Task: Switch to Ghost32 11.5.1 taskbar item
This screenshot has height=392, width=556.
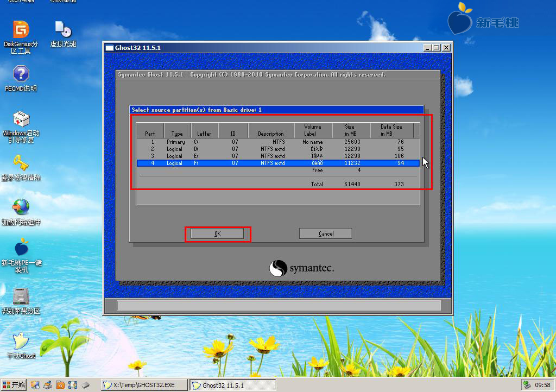Action: (232, 385)
